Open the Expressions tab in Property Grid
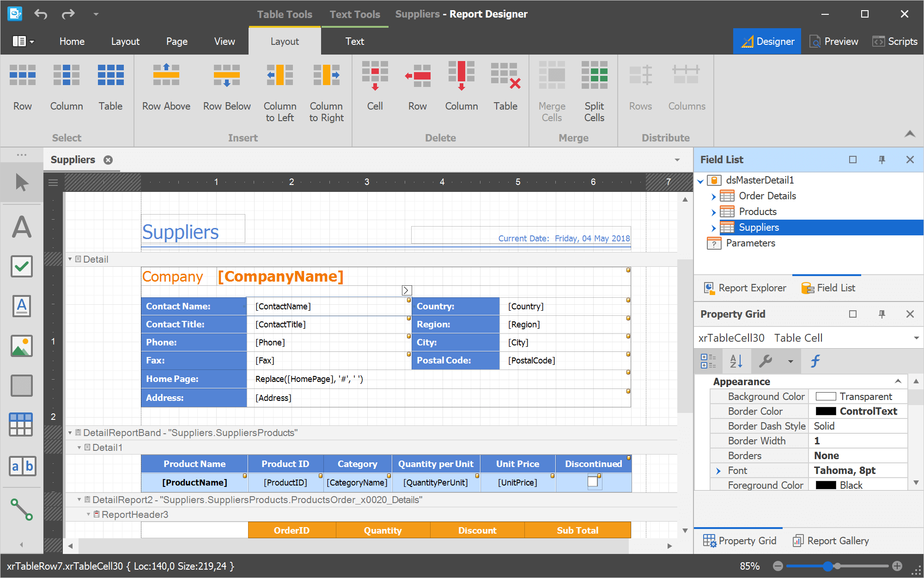 [815, 361]
